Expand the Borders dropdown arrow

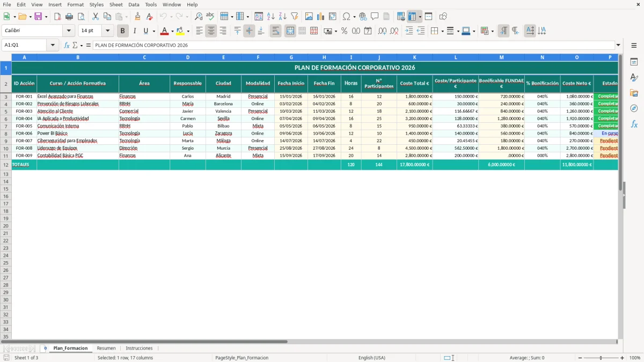point(442,31)
